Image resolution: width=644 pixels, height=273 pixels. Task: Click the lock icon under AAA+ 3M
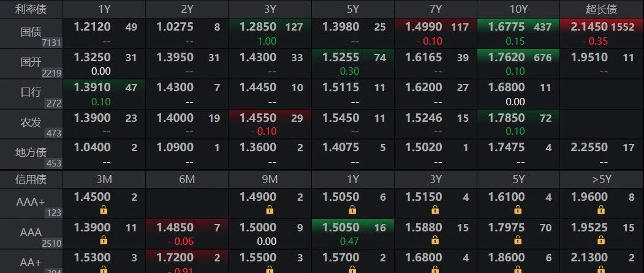(104, 210)
